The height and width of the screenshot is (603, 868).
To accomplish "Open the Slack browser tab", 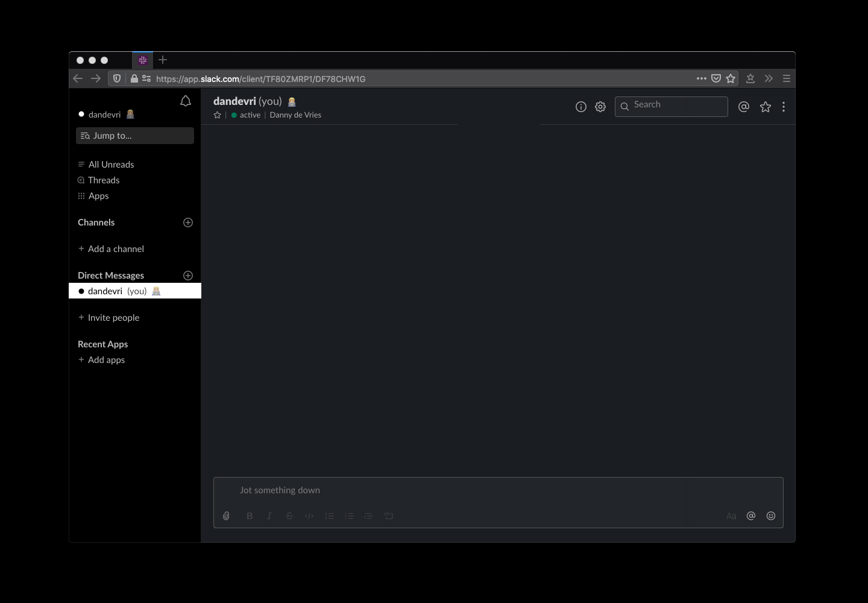I will (x=143, y=60).
